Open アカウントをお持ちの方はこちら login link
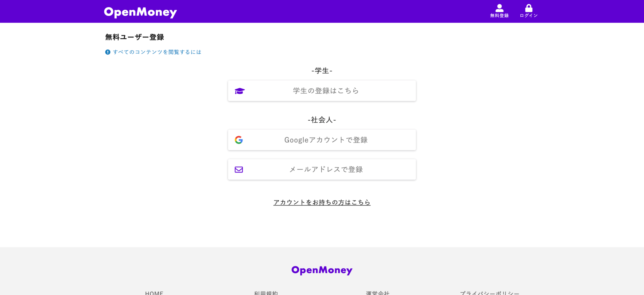 pos(322,202)
